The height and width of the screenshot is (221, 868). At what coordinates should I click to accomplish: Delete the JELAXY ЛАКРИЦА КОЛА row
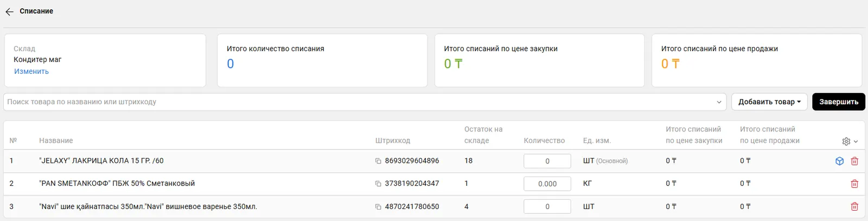(x=854, y=161)
